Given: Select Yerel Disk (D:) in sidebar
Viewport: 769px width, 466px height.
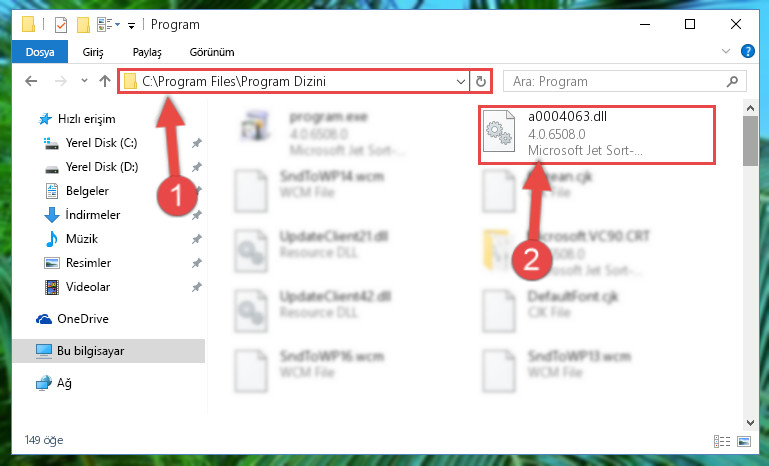Looking at the screenshot, I should point(102,167).
